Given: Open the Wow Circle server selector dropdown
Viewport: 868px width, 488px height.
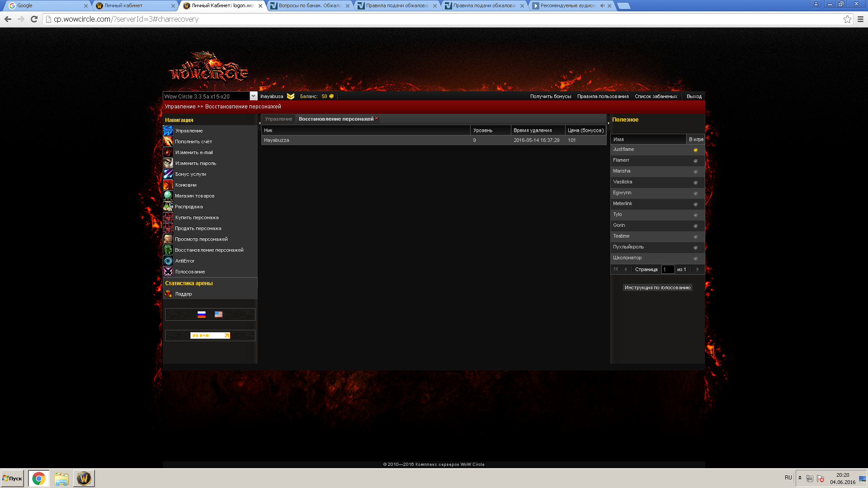Looking at the screenshot, I should 253,96.
